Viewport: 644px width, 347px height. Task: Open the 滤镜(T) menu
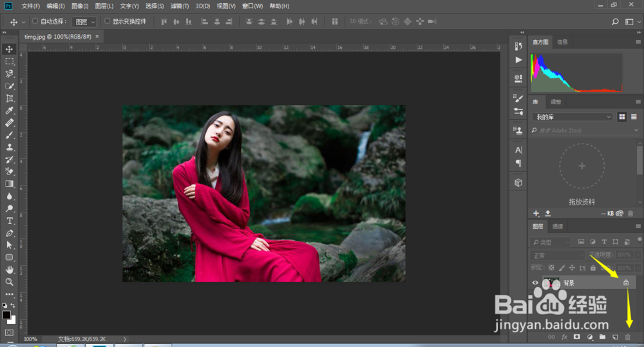pos(180,6)
